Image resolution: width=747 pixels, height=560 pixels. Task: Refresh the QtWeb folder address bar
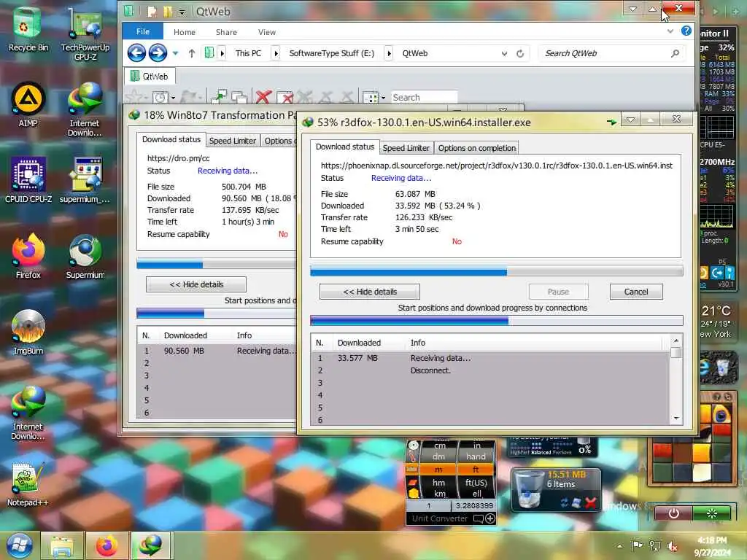tap(520, 53)
